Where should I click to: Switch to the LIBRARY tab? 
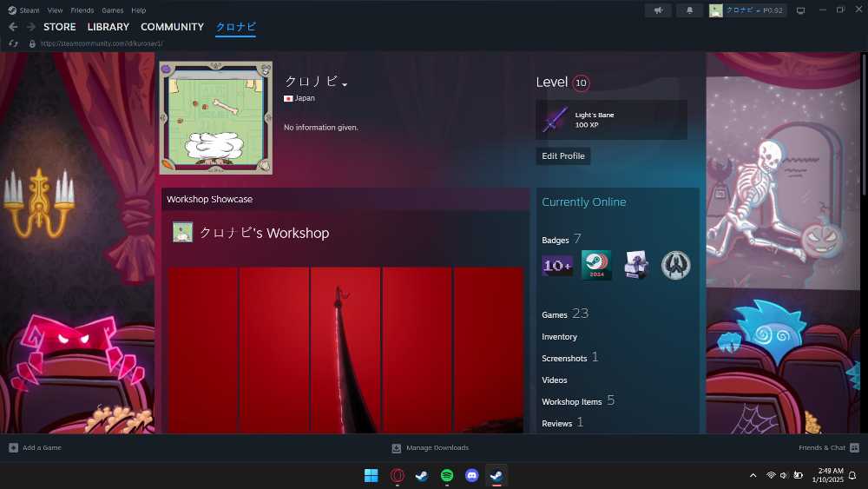tap(108, 27)
